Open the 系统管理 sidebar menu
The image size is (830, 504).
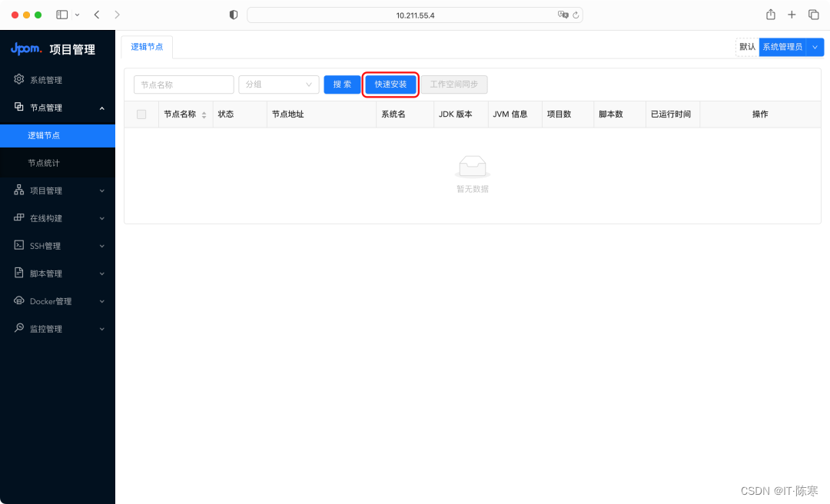[58, 80]
